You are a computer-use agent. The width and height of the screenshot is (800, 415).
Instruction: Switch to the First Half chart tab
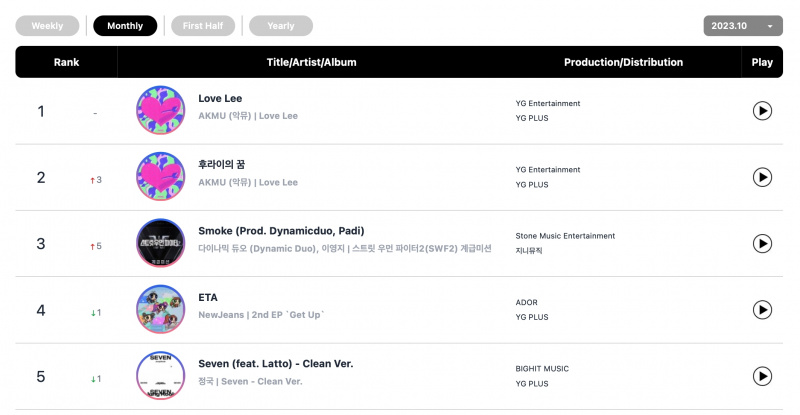[203, 26]
